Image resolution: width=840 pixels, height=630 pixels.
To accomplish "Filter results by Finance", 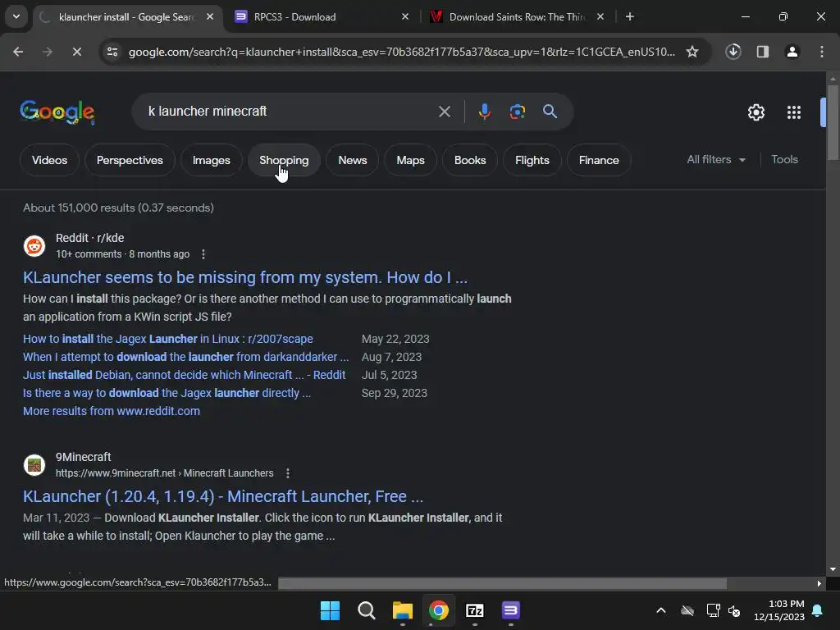I will coord(599,160).
